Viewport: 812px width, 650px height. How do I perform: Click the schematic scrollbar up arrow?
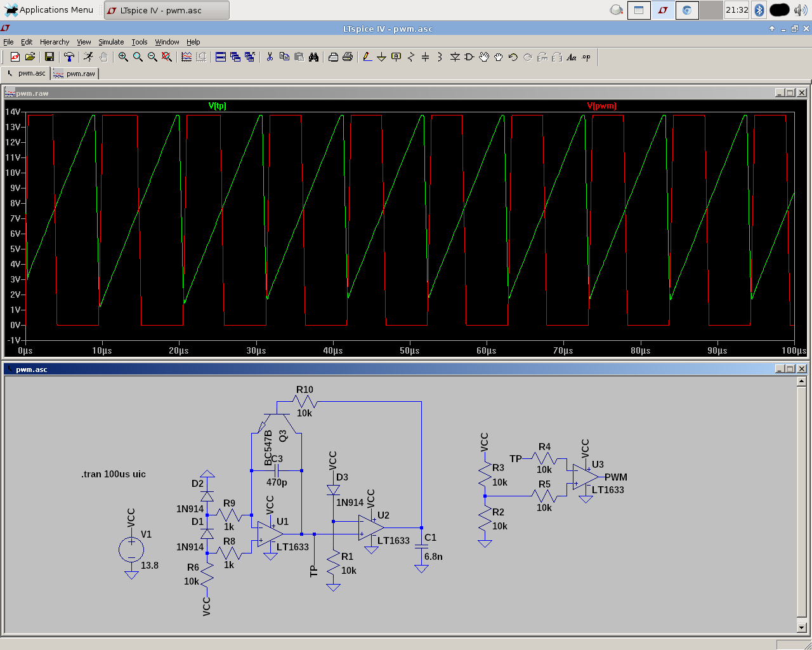(802, 381)
